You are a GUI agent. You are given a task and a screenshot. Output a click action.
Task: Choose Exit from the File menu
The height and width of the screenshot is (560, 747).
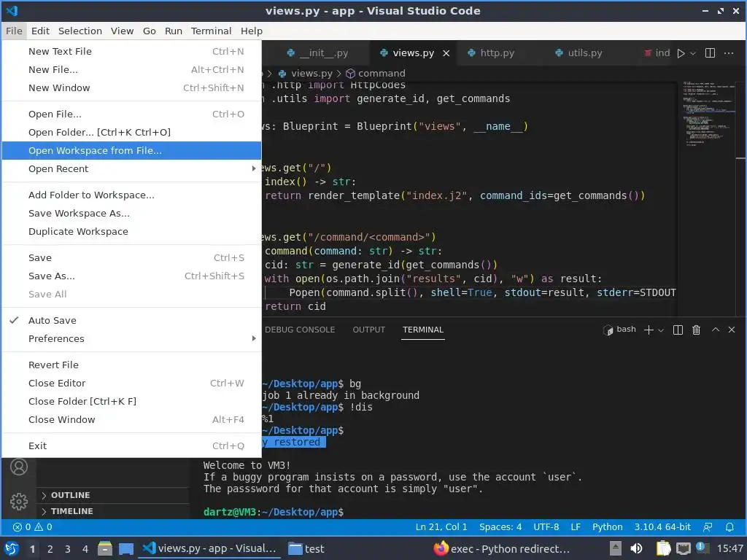pos(131,446)
